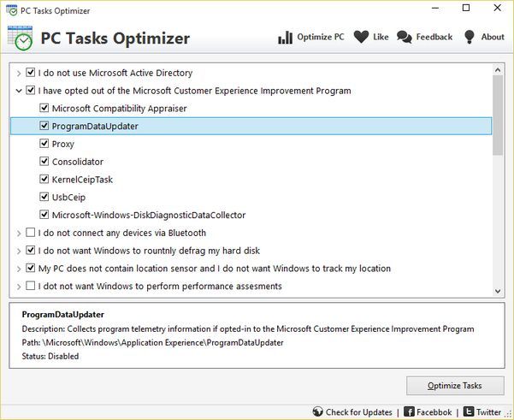Viewport: 514px width, 420px height.
Task: Click the PC Tasks Optimizer calendar logo
Action: pyautogui.click(x=19, y=38)
